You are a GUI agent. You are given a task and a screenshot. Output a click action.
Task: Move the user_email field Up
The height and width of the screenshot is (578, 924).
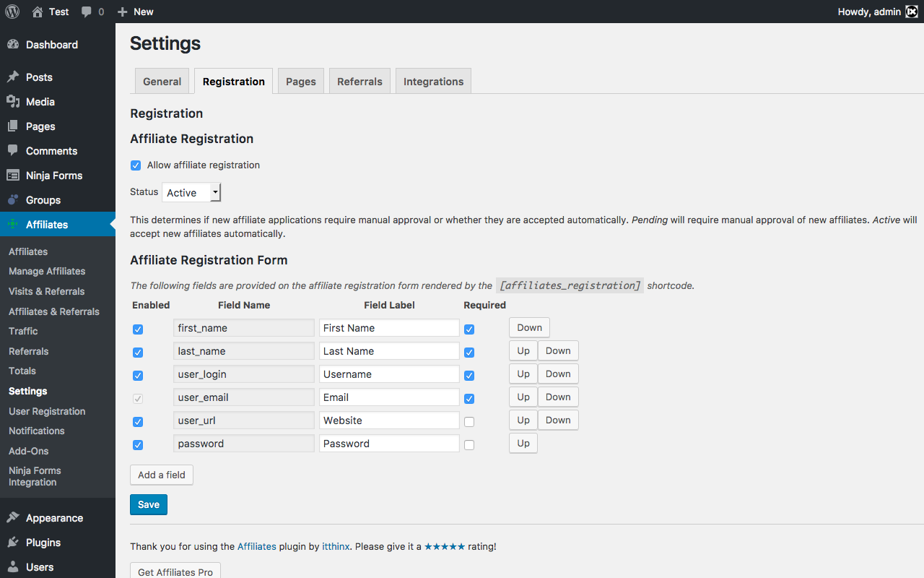click(x=523, y=397)
